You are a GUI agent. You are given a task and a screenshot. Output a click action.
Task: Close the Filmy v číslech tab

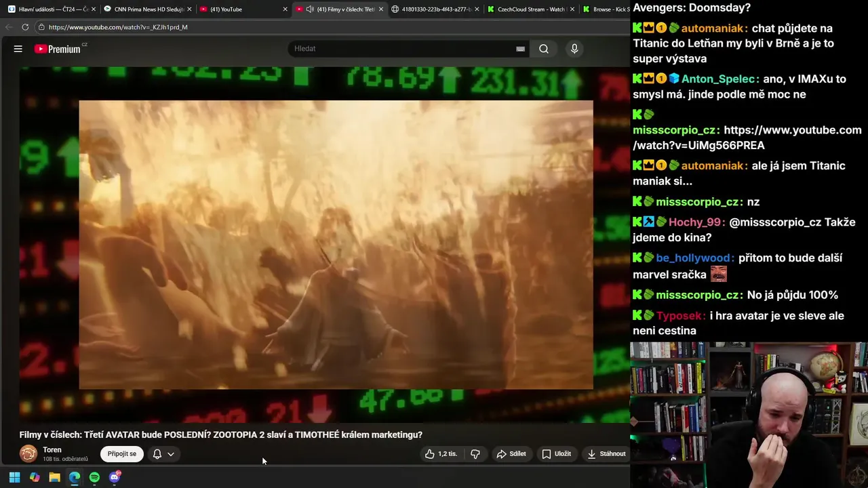click(x=381, y=9)
